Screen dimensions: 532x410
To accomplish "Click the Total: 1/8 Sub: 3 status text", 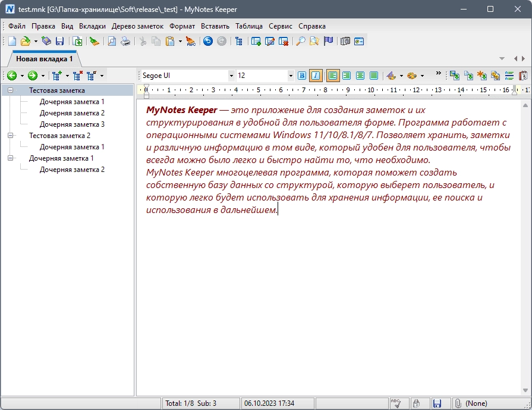I will (x=191, y=403).
